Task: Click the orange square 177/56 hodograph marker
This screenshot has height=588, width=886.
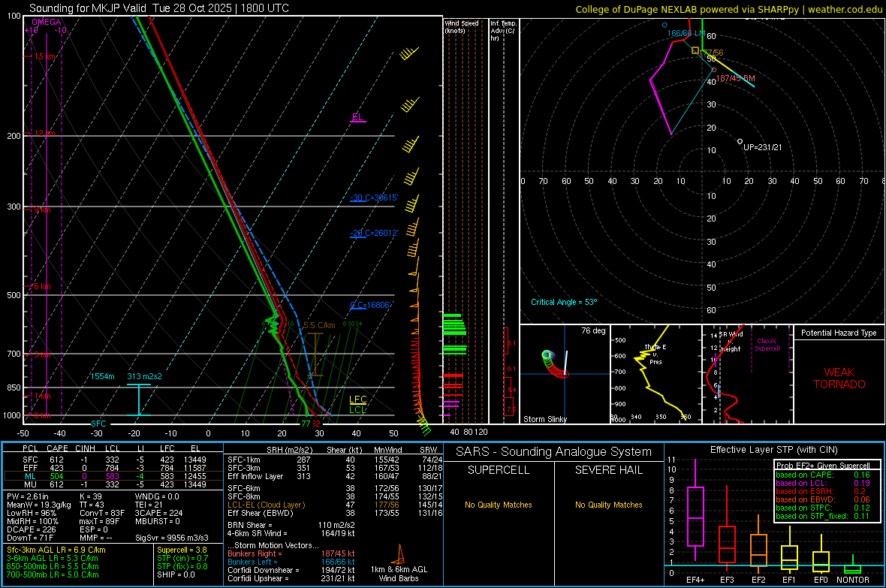Action: [695, 51]
